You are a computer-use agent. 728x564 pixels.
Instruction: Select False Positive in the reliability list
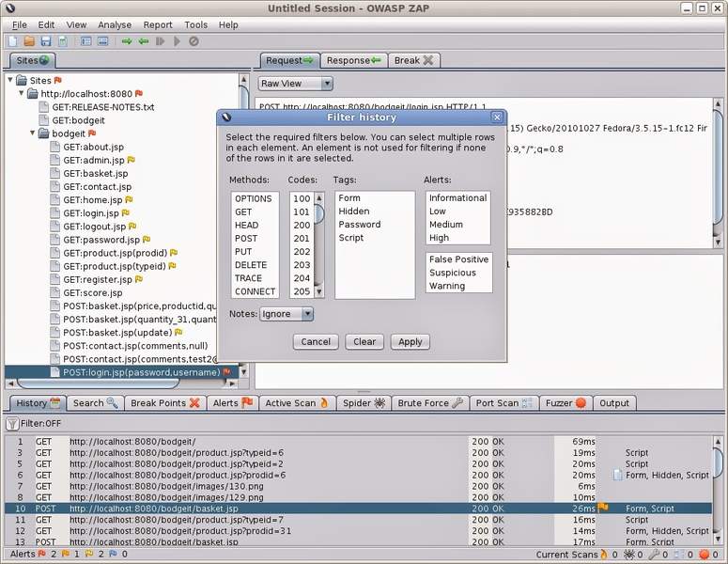(458, 259)
